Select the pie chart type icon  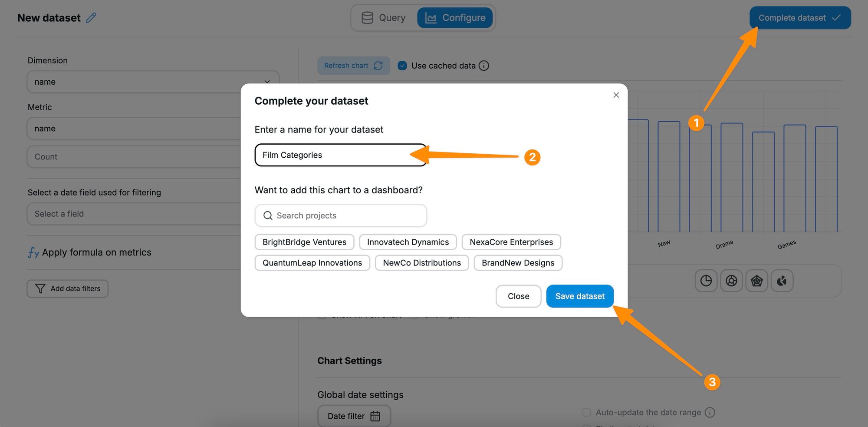(706, 281)
